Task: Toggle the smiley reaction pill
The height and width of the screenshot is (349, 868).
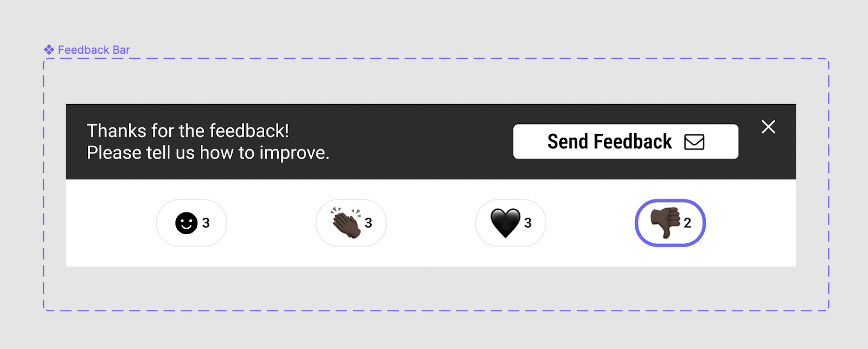Action: [x=192, y=223]
